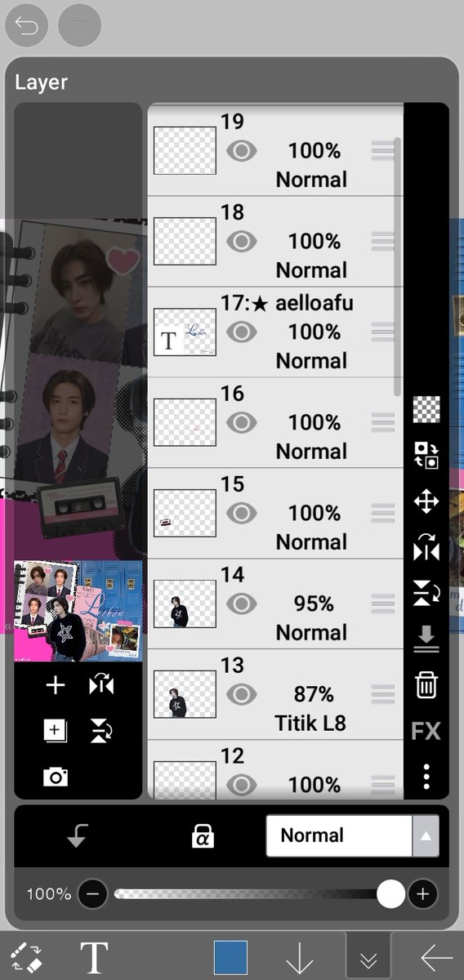Tap the reorder handle of layer 15

pyautogui.click(x=382, y=513)
